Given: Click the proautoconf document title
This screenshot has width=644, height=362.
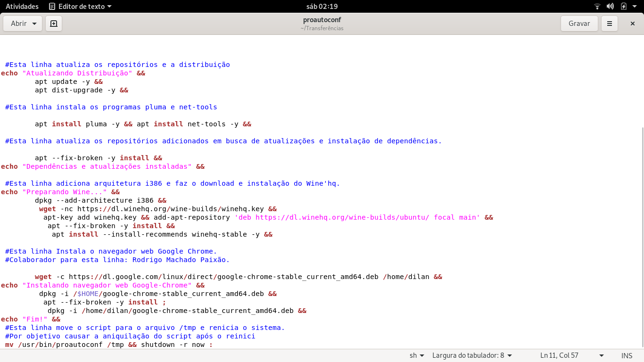Looking at the screenshot, I should click(x=322, y=20).
